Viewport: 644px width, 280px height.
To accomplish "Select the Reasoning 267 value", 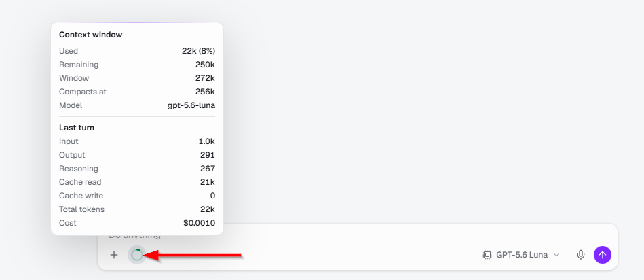I will 208,169.
